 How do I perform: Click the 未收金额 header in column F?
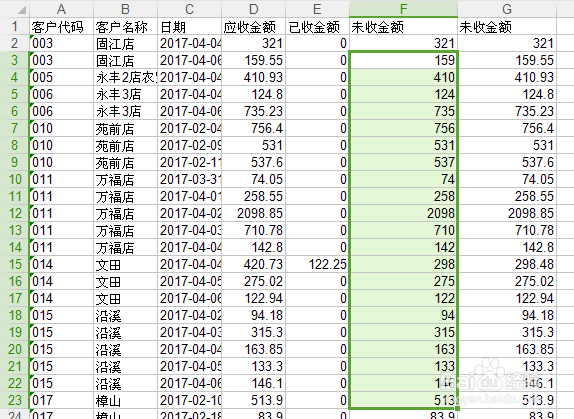pyautogui.click(x=403, y=26)
